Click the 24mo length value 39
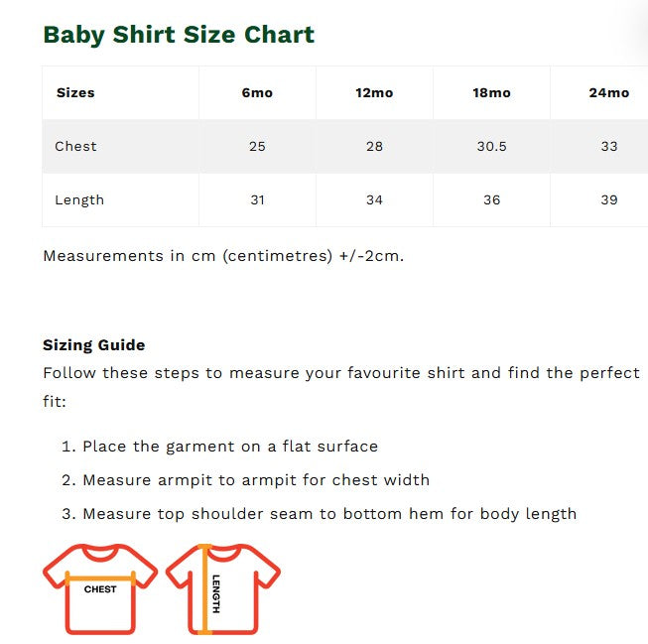Screen dimensions: 648x644 pos(608,200)
